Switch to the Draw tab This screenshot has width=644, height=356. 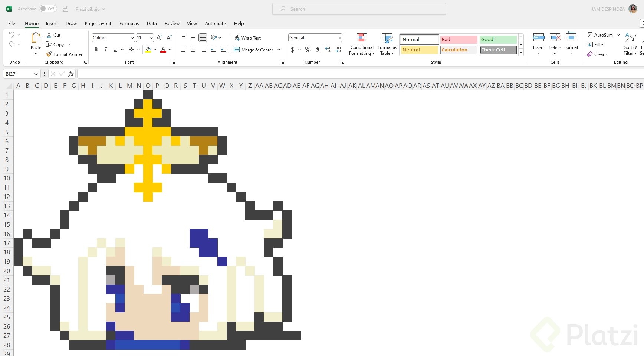point(71,23)
